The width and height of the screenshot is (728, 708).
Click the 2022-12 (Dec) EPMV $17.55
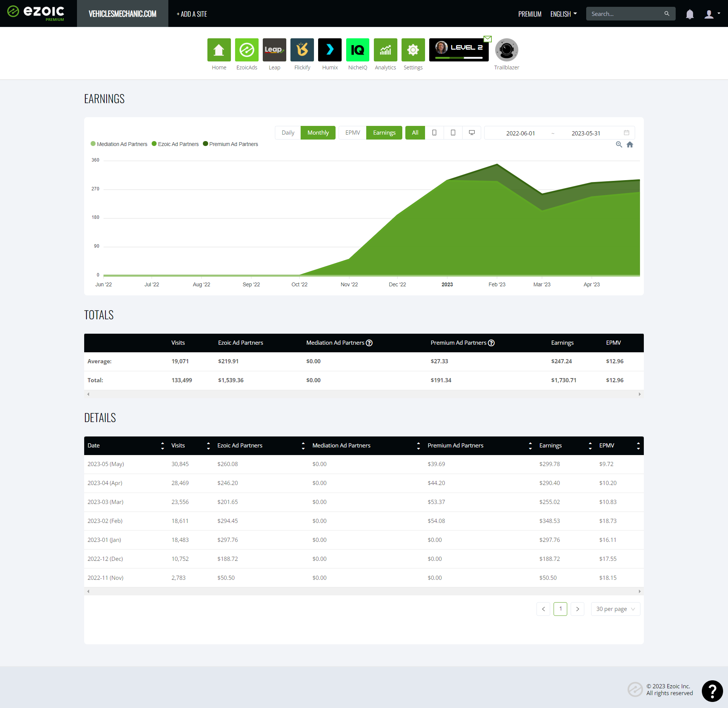[x=608, y=559]
